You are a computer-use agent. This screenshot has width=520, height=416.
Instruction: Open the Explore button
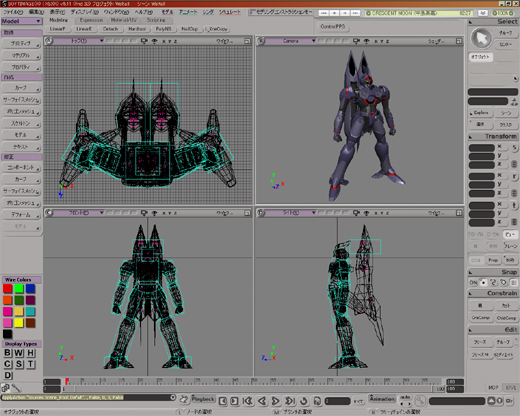pyautogui.click(x=481, y=113)
